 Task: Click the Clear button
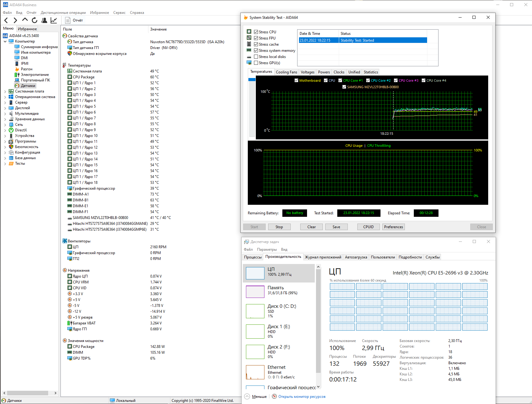[312, 227]
